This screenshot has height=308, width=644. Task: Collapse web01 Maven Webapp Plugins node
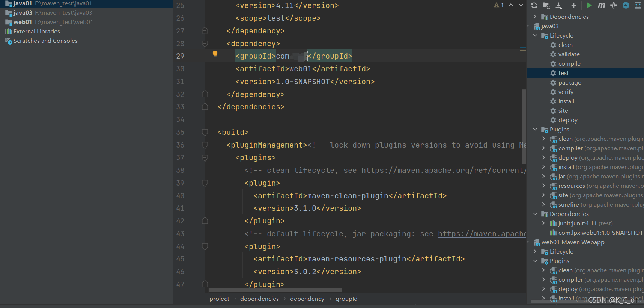tap(535, 261)
